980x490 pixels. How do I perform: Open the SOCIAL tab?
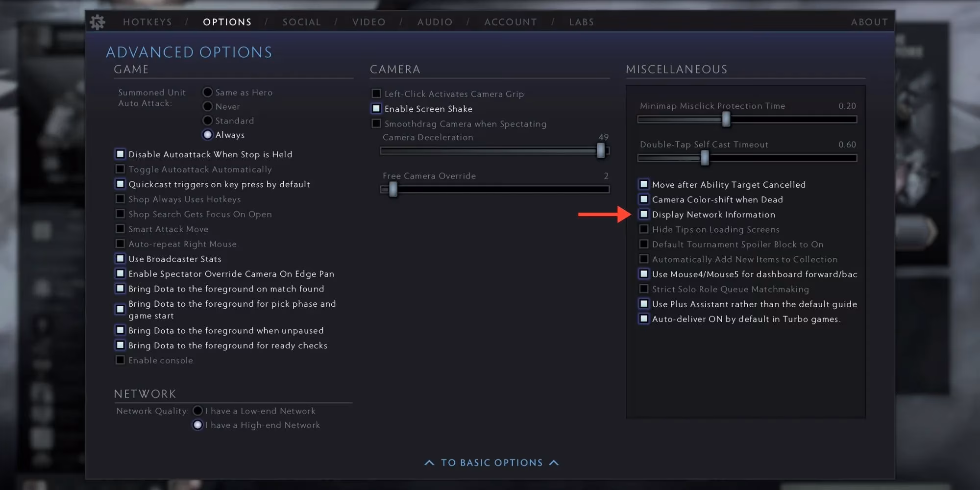point(301,22)
